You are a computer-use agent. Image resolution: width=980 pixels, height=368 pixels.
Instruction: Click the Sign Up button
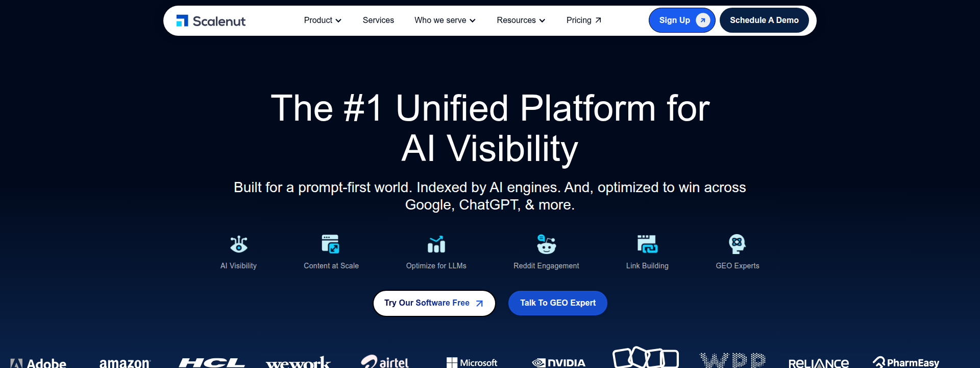(x=682, y=20)
